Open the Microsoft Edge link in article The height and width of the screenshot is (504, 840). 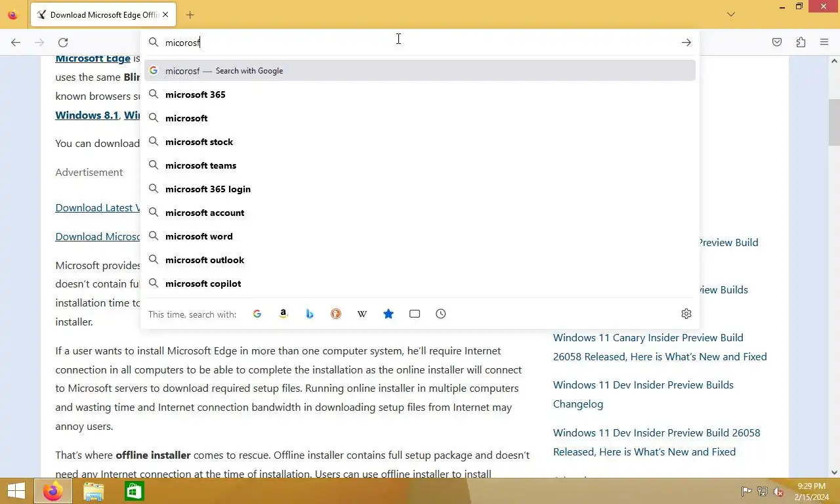[x=93, y=58]
